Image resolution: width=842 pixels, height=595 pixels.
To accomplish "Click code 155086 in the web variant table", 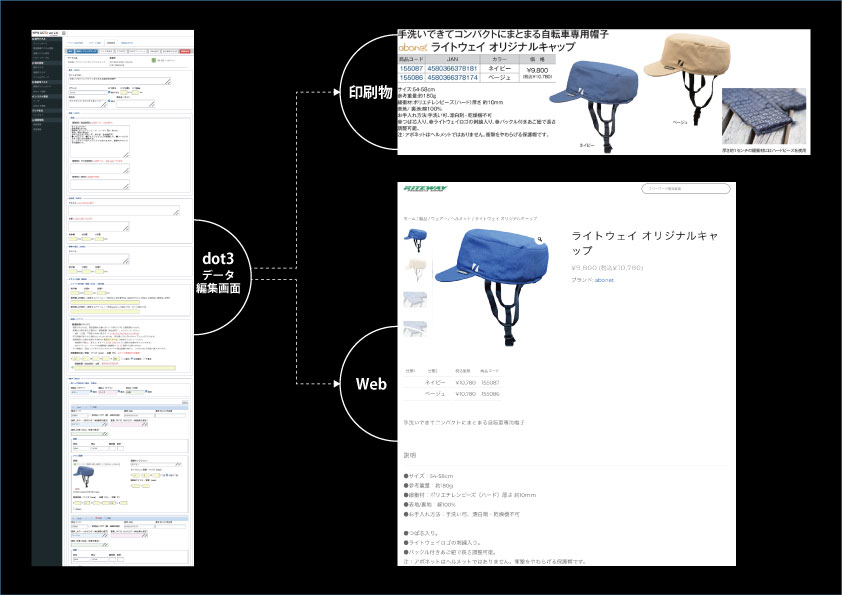I will (x=490, y=394).
